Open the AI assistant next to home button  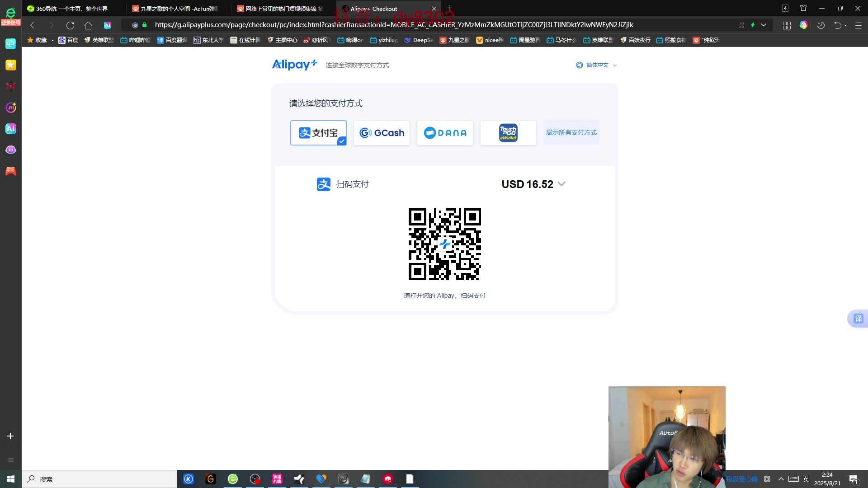(x=108, y=25)
